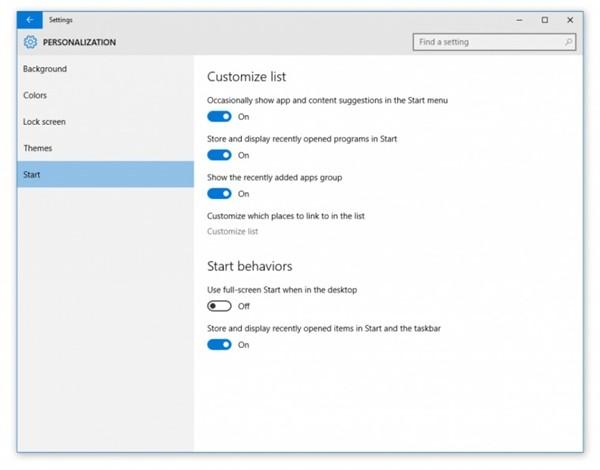The height and width of the screenshot is (470, 600).
Task: Click the back arrow in title bar
Action: (x=30, y=19)
